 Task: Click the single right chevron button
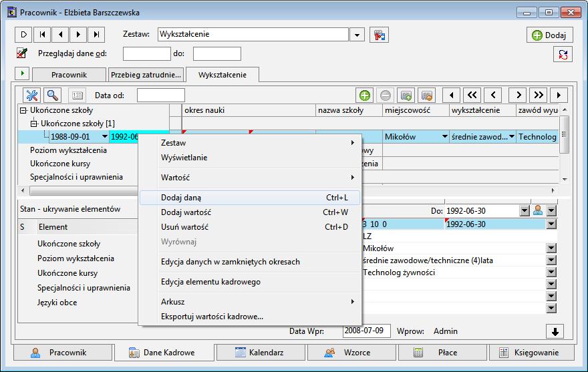click(518, 96)
